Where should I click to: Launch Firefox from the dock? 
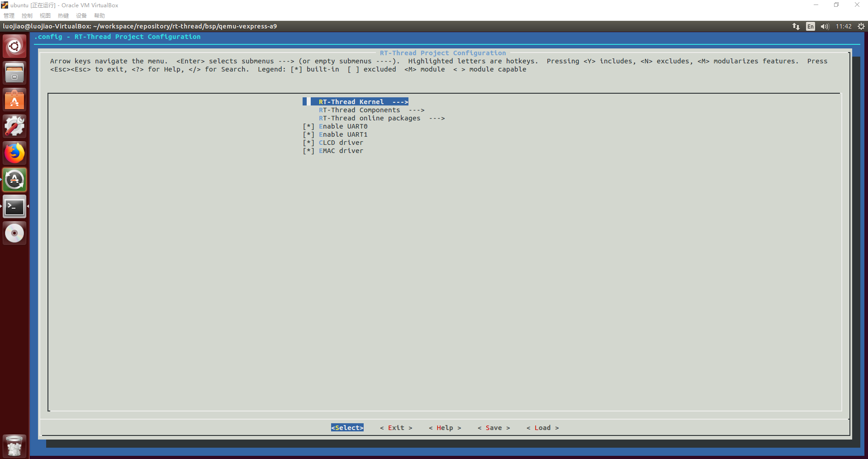(x=14, y=153)
